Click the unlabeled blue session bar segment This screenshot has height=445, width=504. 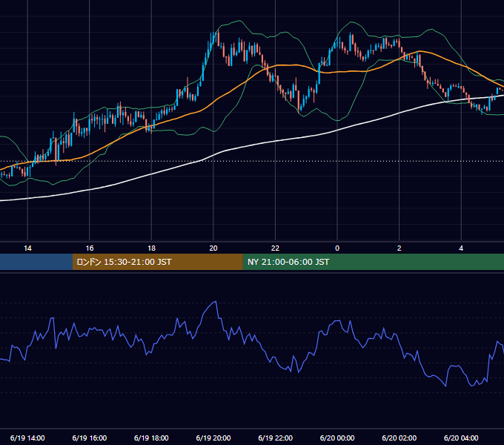click(x=36, y=262)
